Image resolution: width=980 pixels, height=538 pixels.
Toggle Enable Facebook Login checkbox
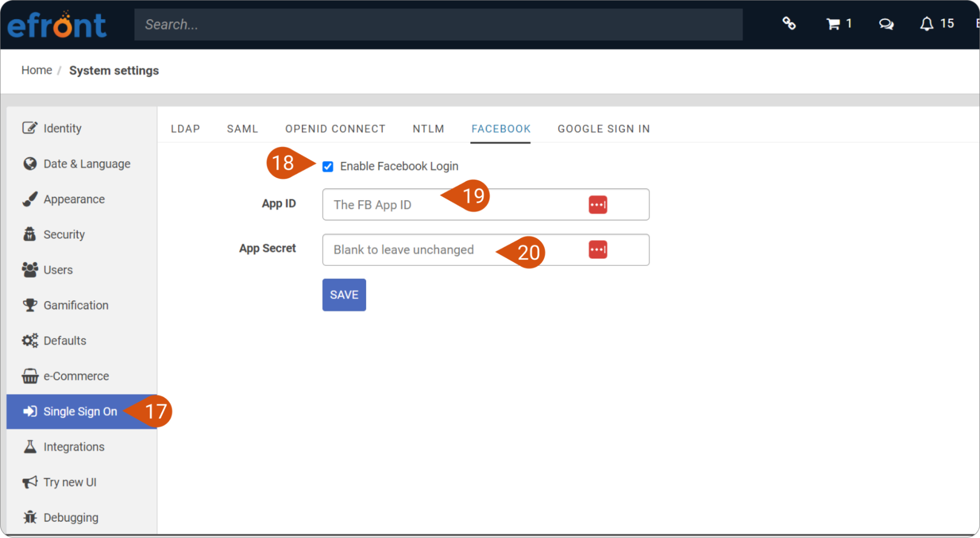(x=328, y=167)
